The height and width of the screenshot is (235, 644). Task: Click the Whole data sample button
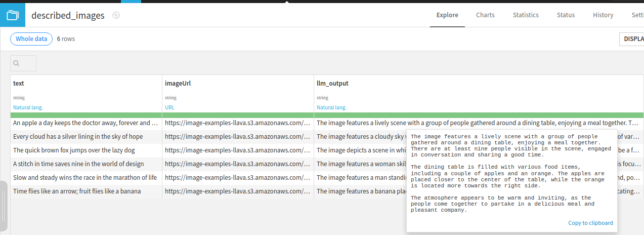[x=31, y=39]
